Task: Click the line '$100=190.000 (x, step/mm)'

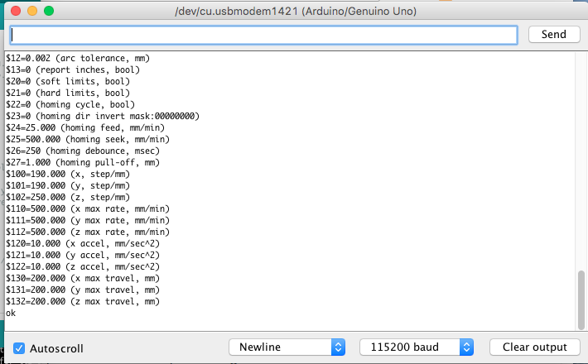Action: click(x=68, y=174)
